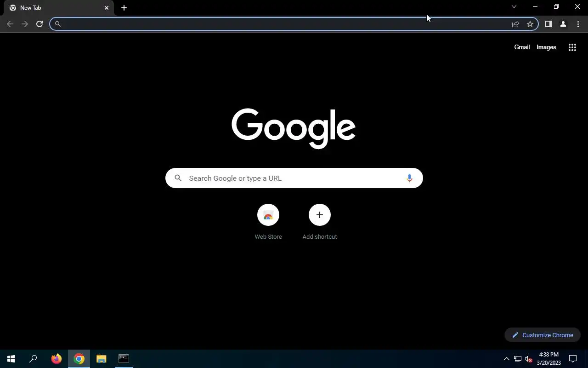This screenshot has width=588, height=368.
Task: Click magnifier icon in Google search box
Action: point(178,178)
